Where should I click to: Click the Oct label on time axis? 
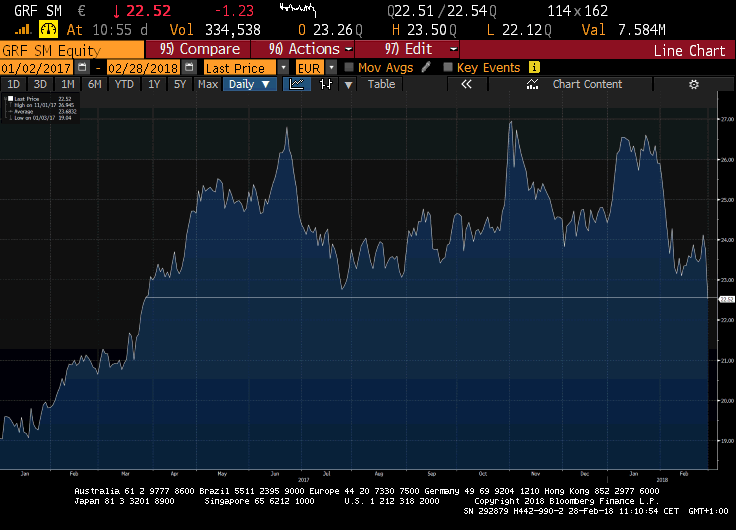483,474
